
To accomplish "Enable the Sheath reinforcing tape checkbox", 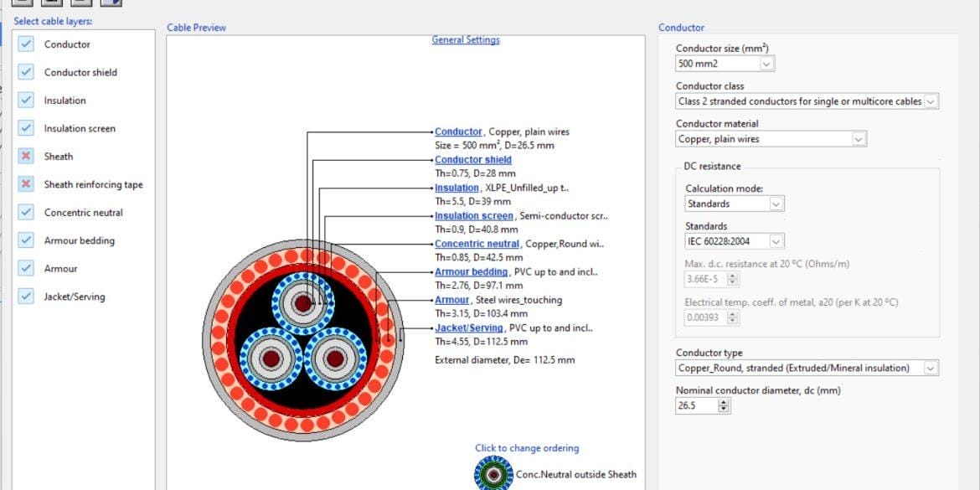I will 27,184.
